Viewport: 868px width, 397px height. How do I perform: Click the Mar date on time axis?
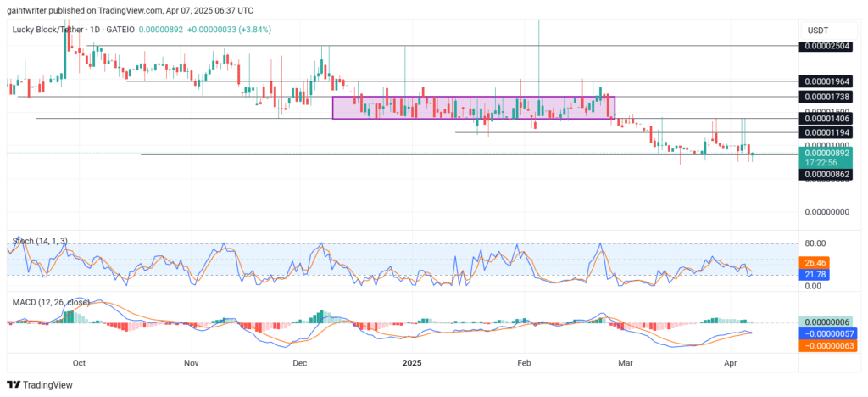626,363
